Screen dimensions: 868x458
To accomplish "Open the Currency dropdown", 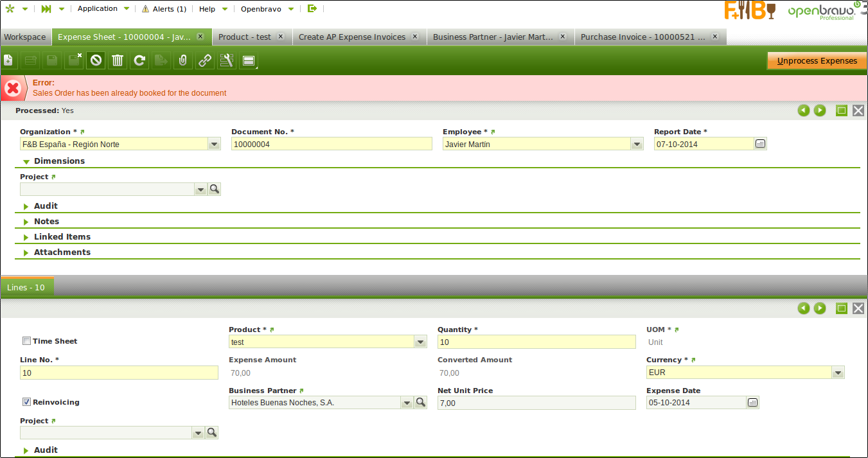I will pyautogui.click(x=838, y=372).
